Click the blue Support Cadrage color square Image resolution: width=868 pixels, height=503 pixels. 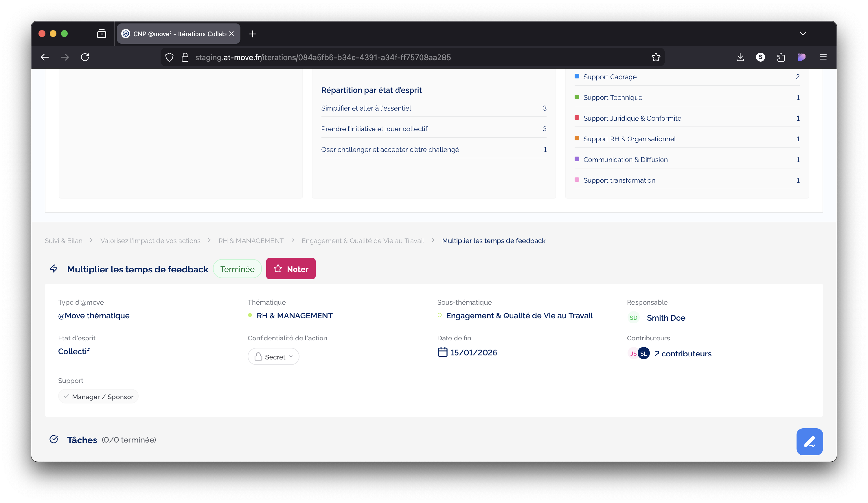577,76
